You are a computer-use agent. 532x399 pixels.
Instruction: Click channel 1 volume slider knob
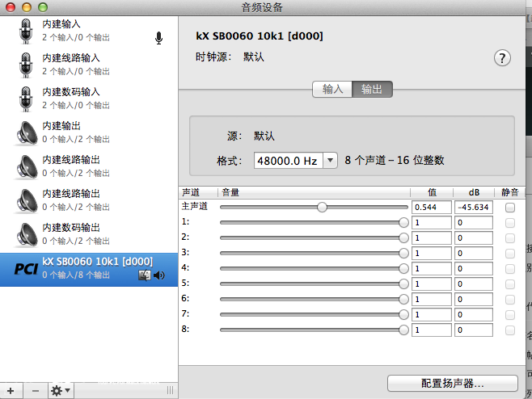pyautogui.click(x=403, y=222)
